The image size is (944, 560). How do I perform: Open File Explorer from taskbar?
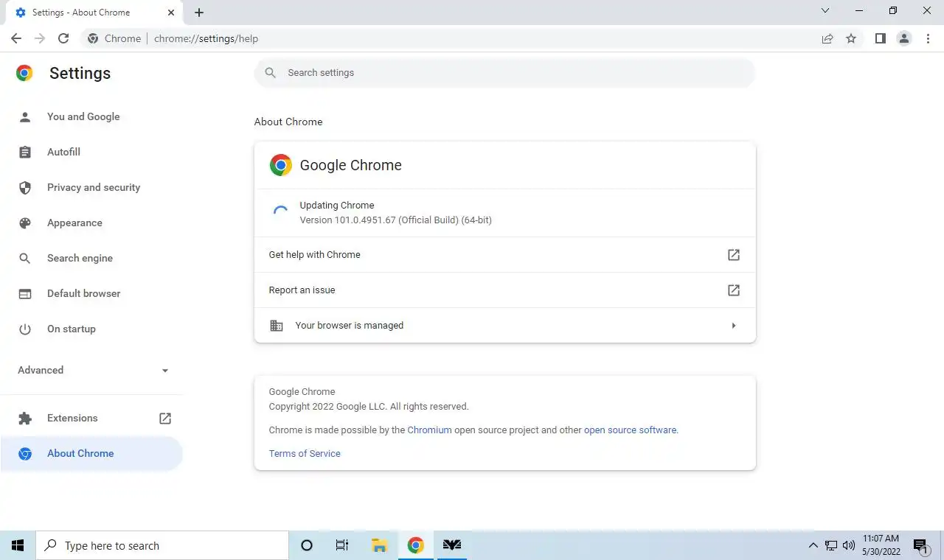tap(380, 545)
